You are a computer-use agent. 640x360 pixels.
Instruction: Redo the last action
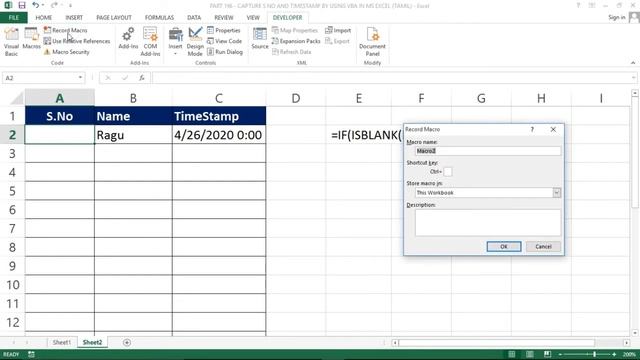[54, 5]
